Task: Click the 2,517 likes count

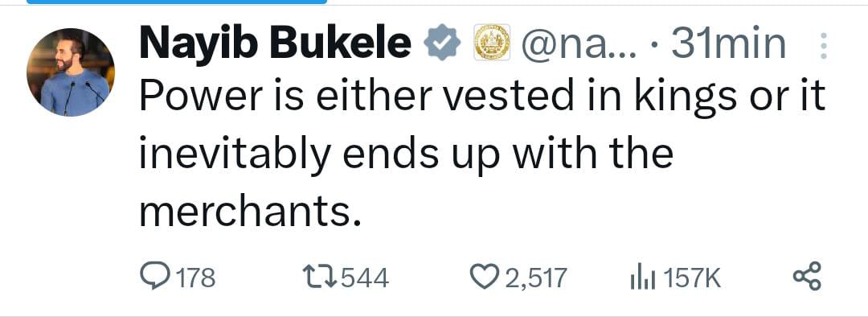Action: point(536,278)
